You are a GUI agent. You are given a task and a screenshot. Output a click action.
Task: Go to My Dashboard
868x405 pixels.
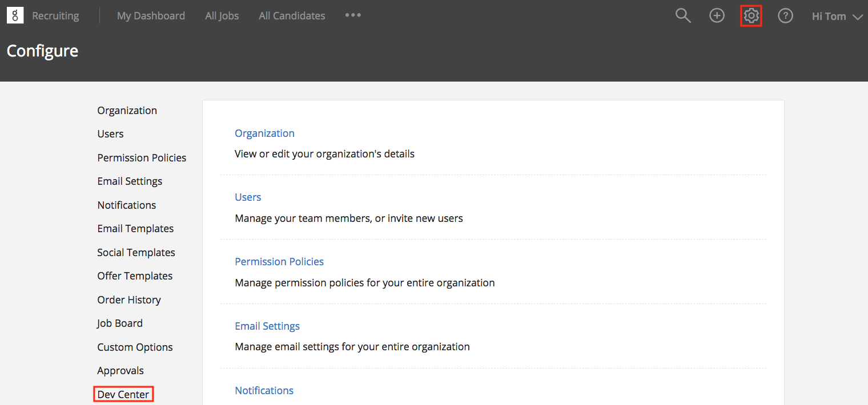click(x=151, y=16)
